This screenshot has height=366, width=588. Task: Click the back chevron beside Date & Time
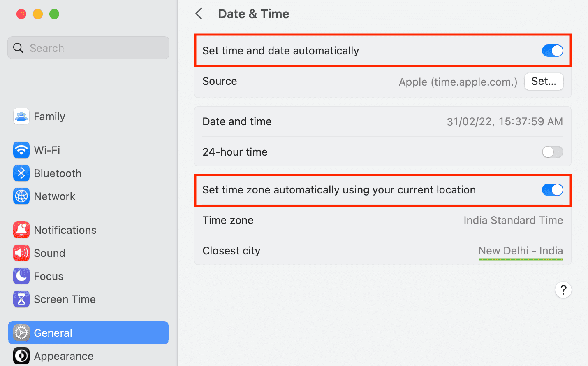pos(199,13)
